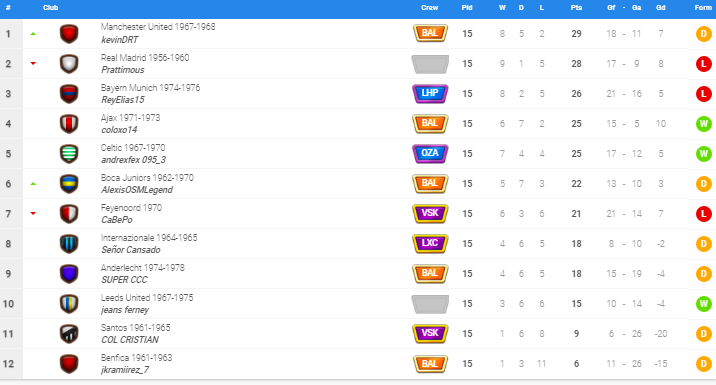The height and width of the screenshot is (385, 716).
Task: Open Ajax 1971-1973 team name
Action: coord(131,118)
